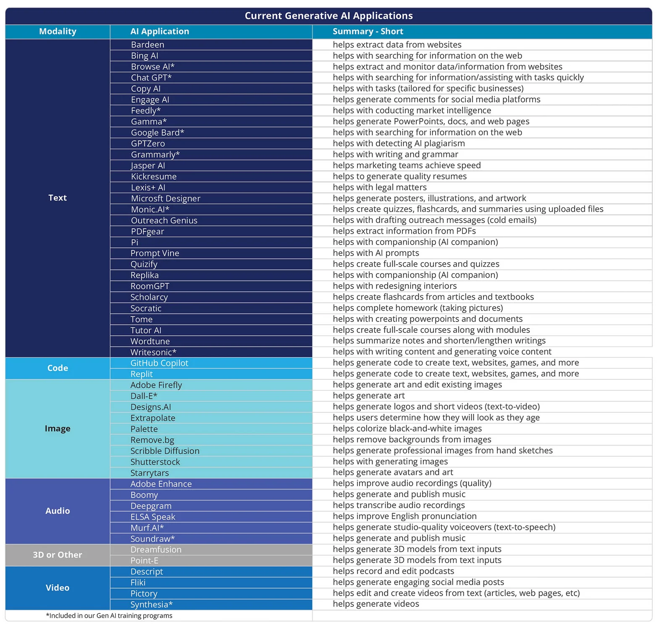Select the 'Feedly*' application cell

point(211,111)
